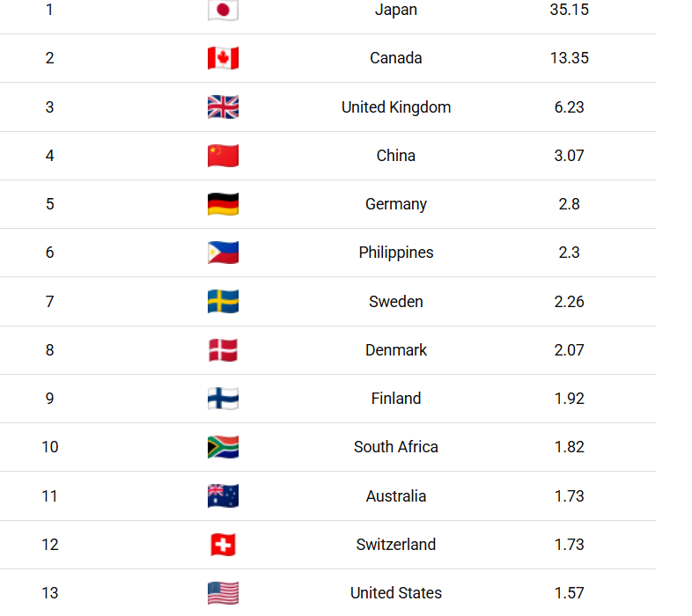Screen dimensions: 692x616
Task: Select the United Kingdom flag icon
Action: click(223, 107)
